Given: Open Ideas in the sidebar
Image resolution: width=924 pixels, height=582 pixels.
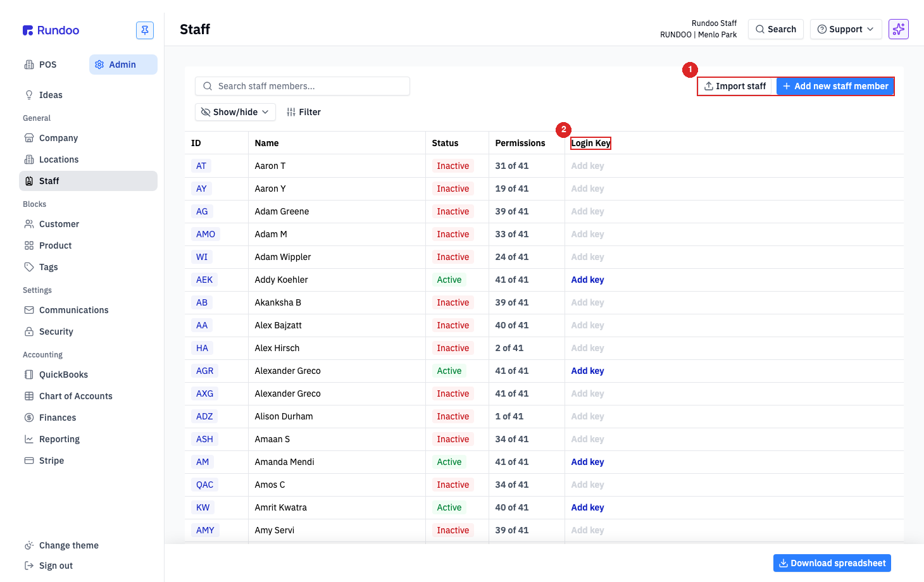Looking at the screenshot, I should [51, 95].
